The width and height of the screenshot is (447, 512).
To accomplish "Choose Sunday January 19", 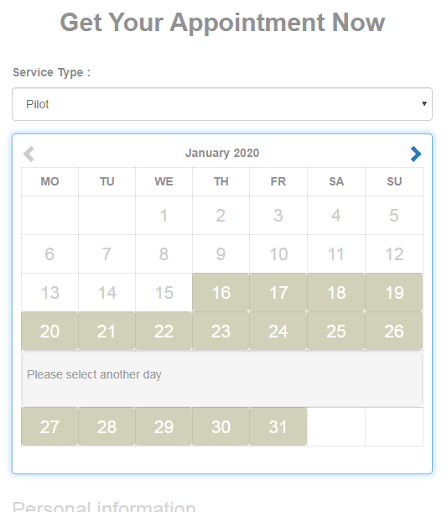I will pos(394,292).
